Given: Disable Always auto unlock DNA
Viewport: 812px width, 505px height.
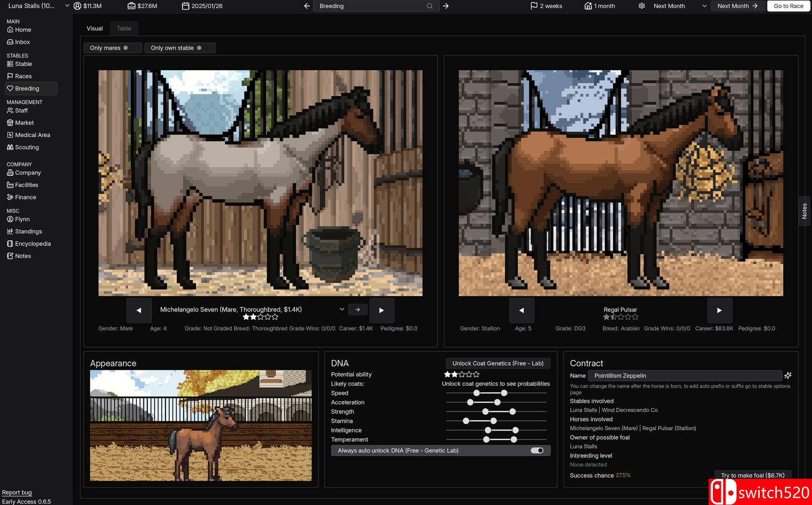Looking at the screenshot, I should pos(536,450).
